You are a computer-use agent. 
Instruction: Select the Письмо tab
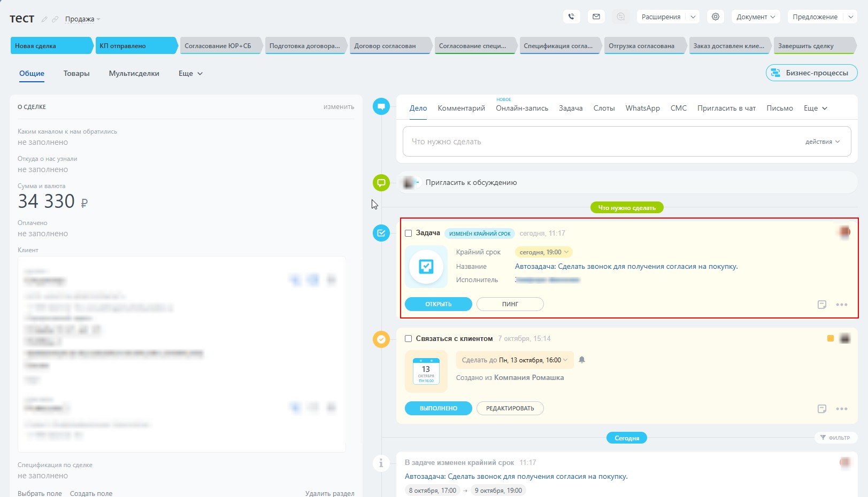780,108
